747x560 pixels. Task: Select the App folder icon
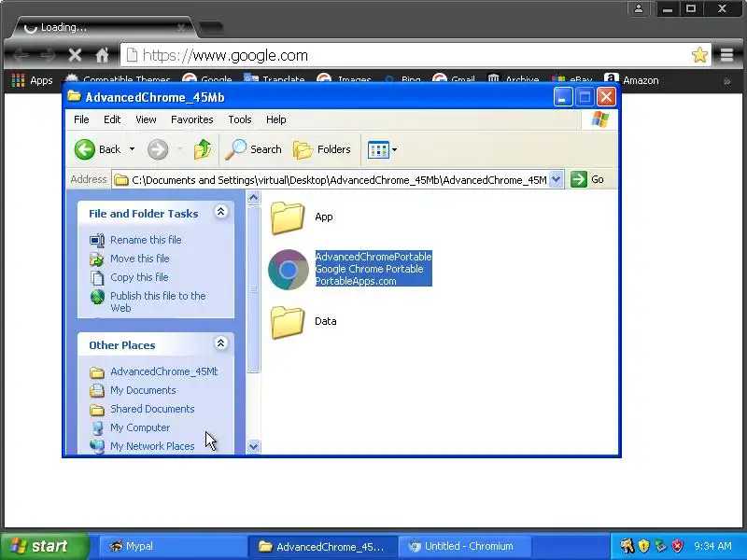(x=288, y=217)
